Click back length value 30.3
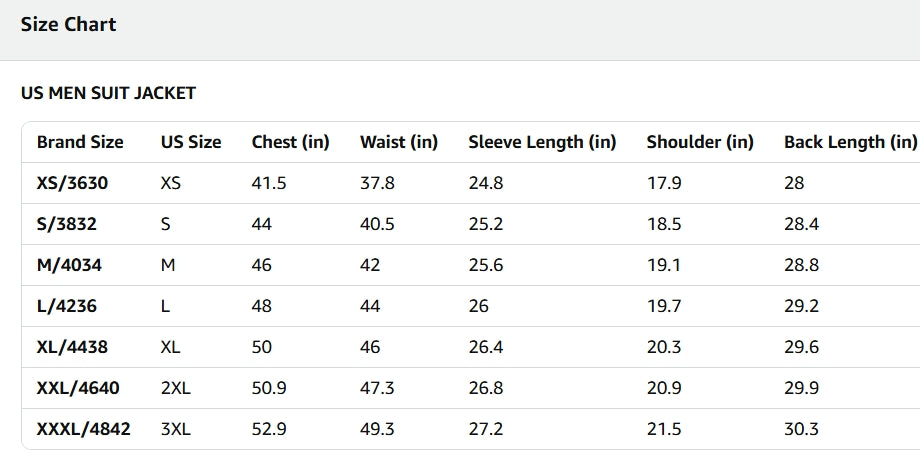This screenshot has width=920, height=456. coord(801,429)
